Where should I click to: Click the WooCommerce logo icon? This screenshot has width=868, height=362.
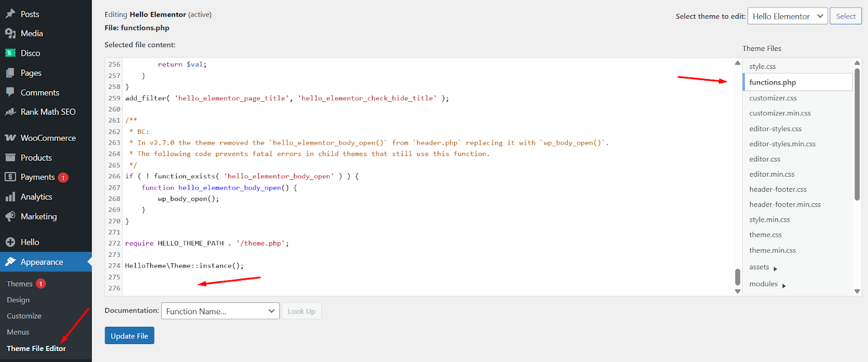[10, 138]
